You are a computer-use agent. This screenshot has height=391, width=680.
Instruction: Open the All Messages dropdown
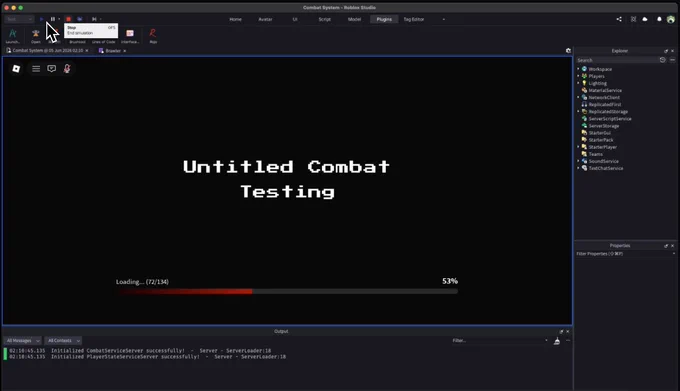[x=23, y=341]
